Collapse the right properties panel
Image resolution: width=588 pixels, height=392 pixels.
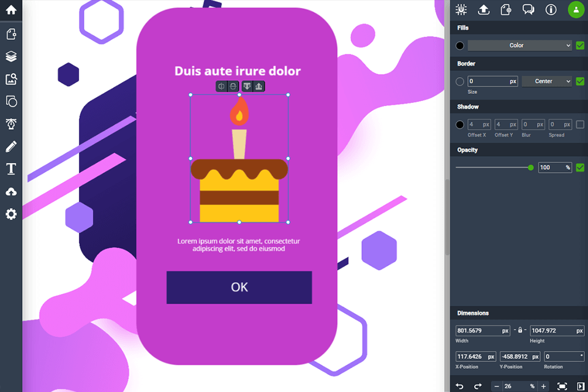pyautogui.click(x=581, y=386)
